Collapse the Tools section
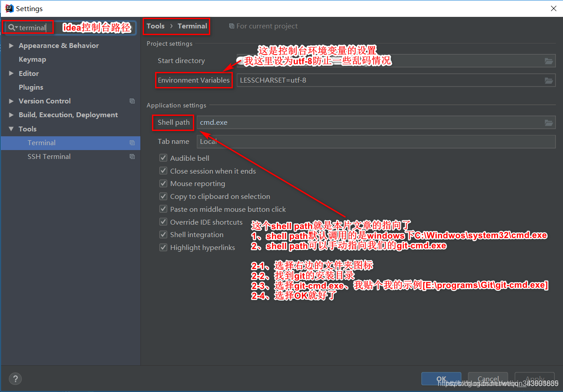This screenshot has width=563, height=392. click(x=11, y=129)
